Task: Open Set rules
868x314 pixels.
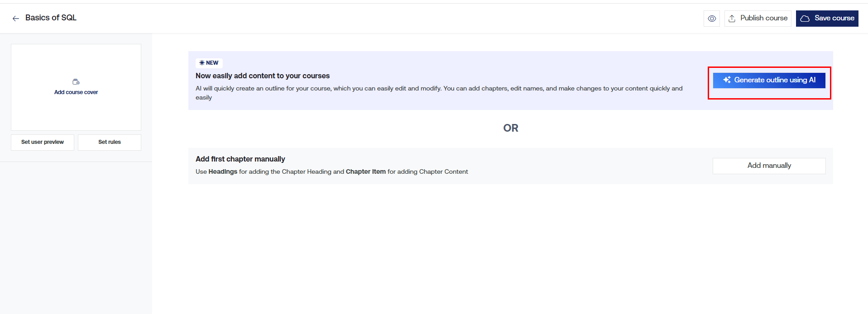Action: pos(110,142)
